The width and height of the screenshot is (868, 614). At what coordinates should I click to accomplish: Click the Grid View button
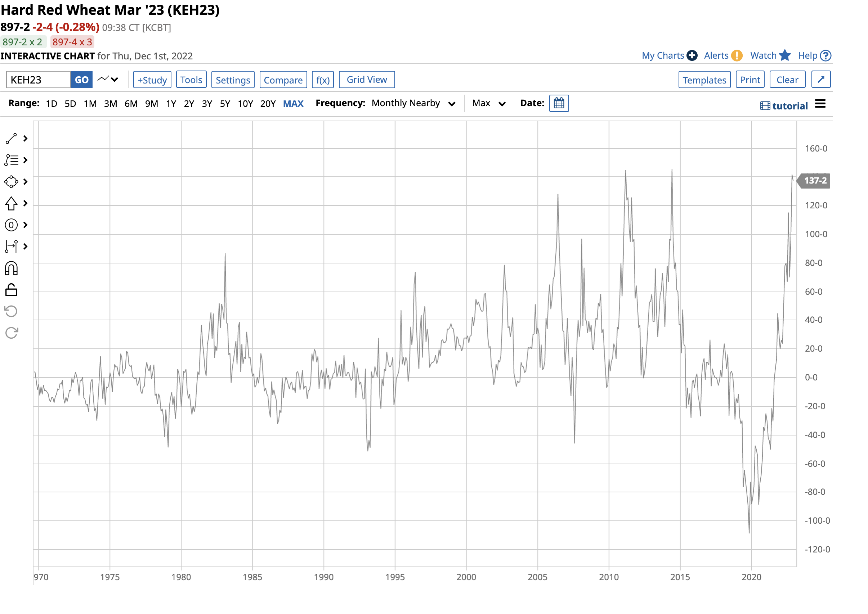pos(366,80)
